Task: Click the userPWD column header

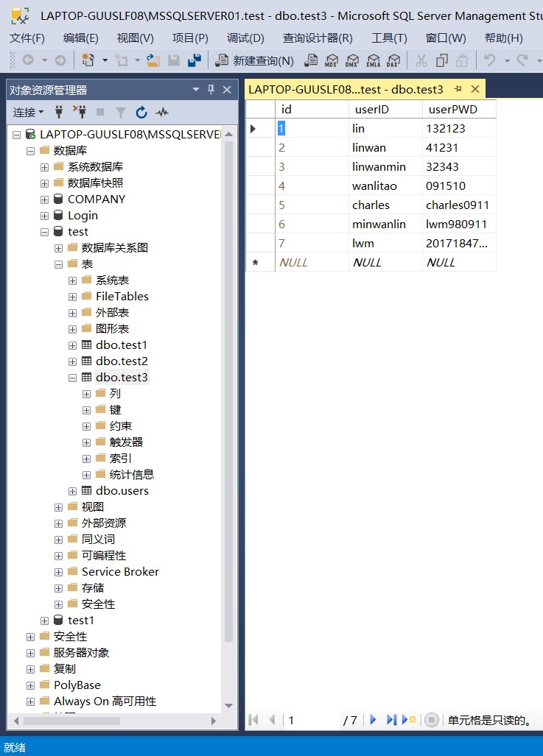Action: (x=459, y=110)
